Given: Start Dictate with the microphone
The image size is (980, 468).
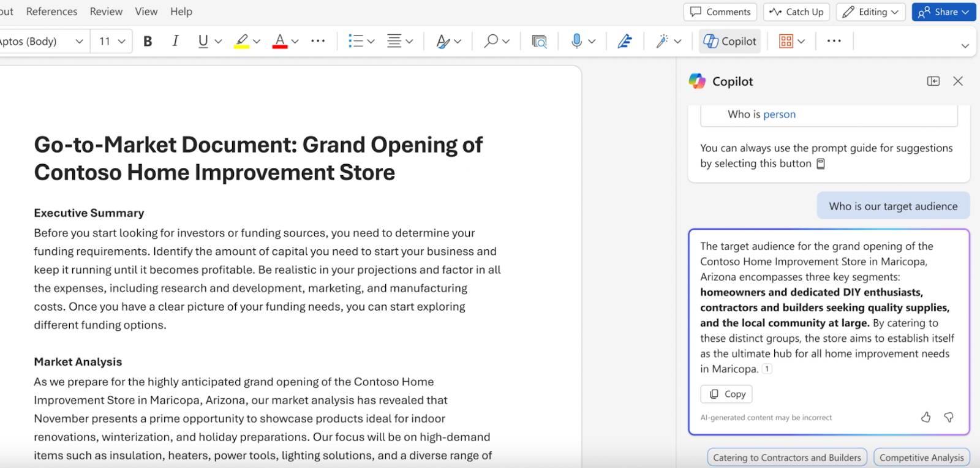Looking at the screenshot, I should 576,41.
